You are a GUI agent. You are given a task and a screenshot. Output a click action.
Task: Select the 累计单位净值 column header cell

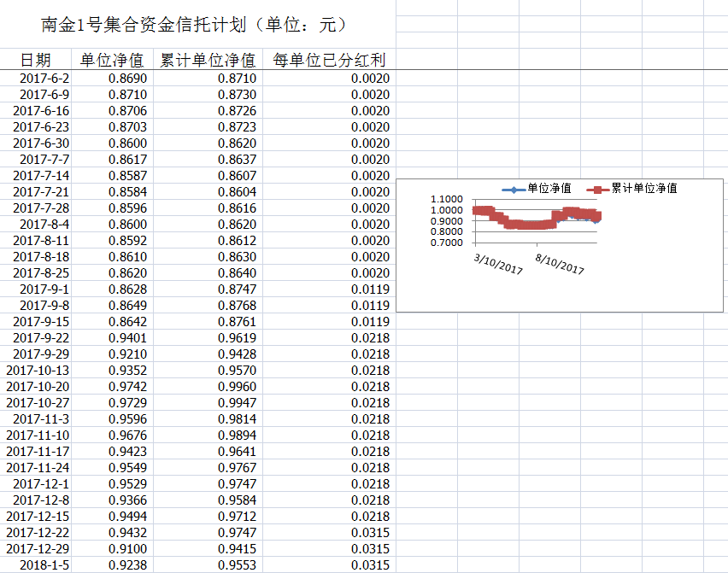pyautogui.click(x=208, y=60)
